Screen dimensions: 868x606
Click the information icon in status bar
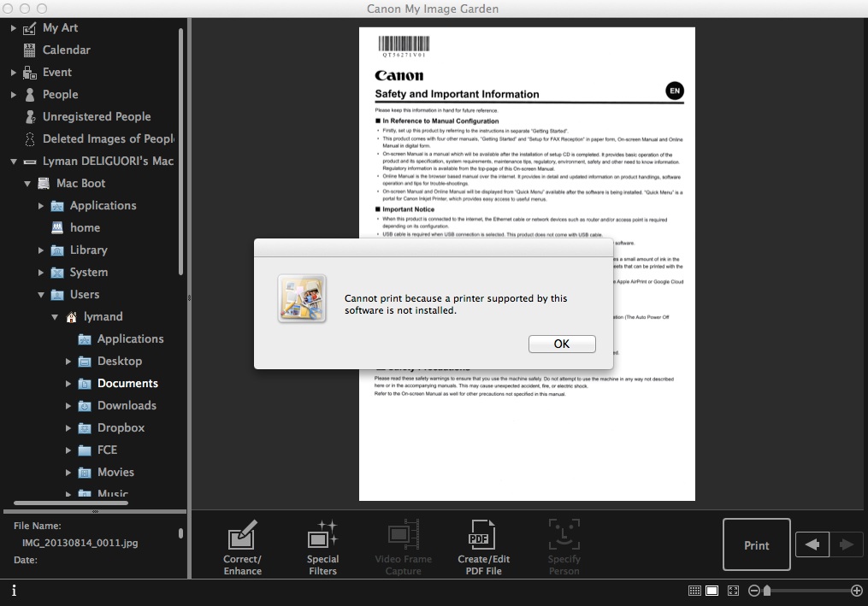coord(14,591)
